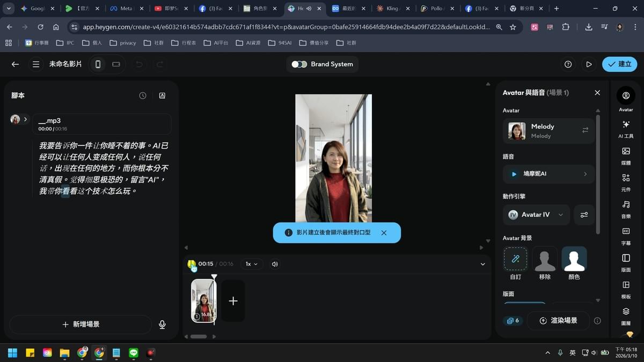The image size is (644, 362).
Task: Open the Avatar sidebar tab
Action: pos(626,99)
